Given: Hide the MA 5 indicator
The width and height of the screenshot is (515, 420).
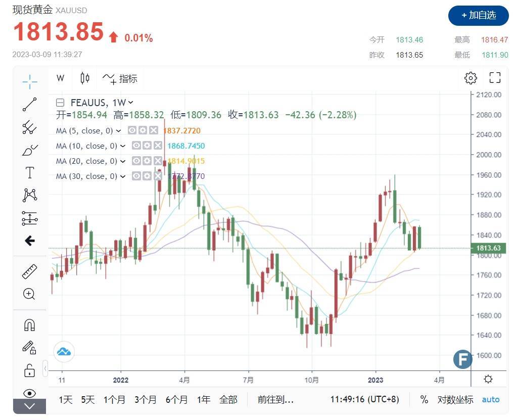Looking at the screenshot, I should point(132,130).
